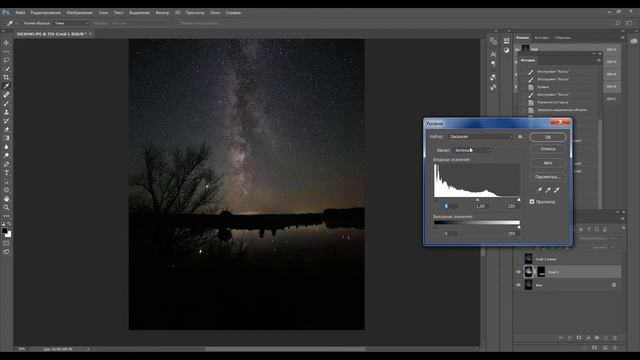Click the foreground color swatch
Viewport: 640px width, 360px height.
[4, 231]
